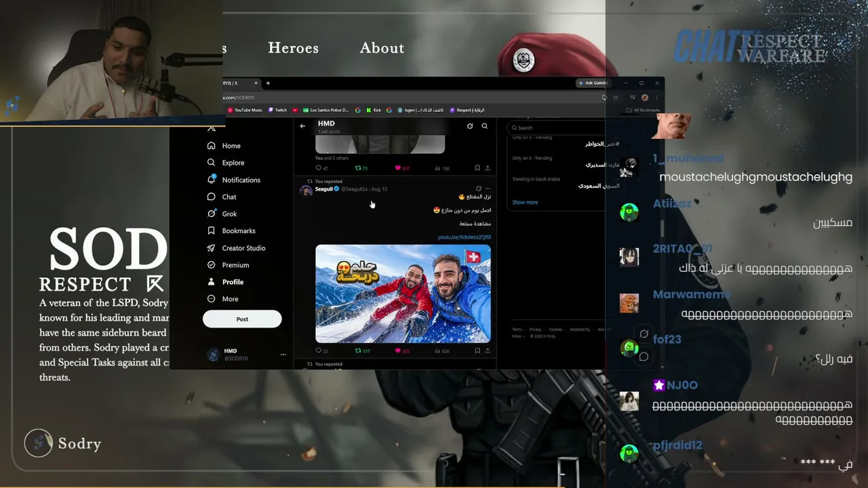Open the Twitch bookmark
Image resolution: width=868 pixels, height=488 pixels.
[x=277, y=110]
